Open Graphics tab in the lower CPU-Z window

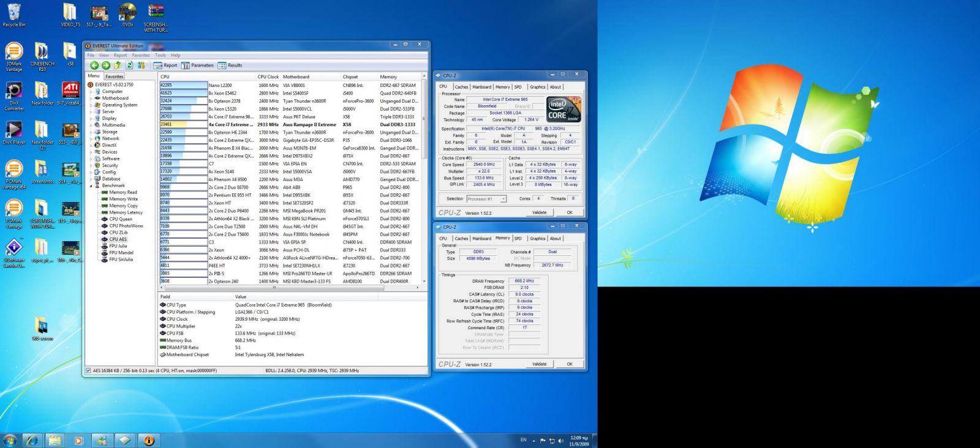(x=538, y=239)
